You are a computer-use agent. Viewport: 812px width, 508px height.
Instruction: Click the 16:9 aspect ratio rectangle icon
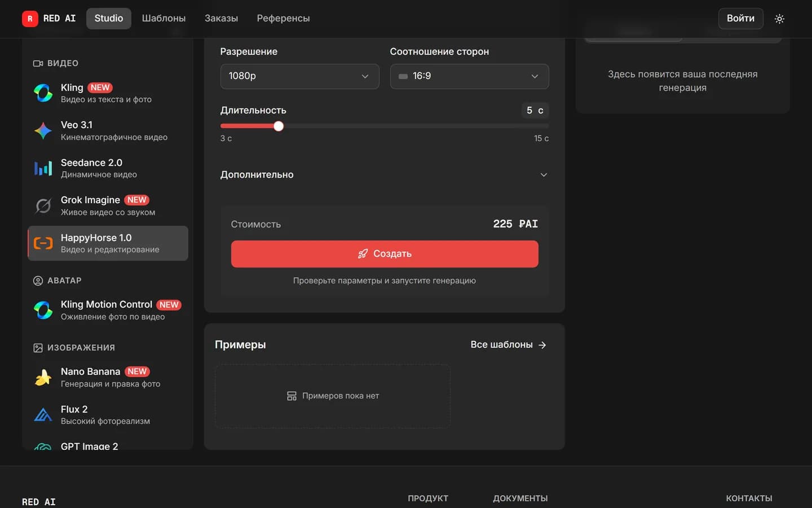[403, 76]
